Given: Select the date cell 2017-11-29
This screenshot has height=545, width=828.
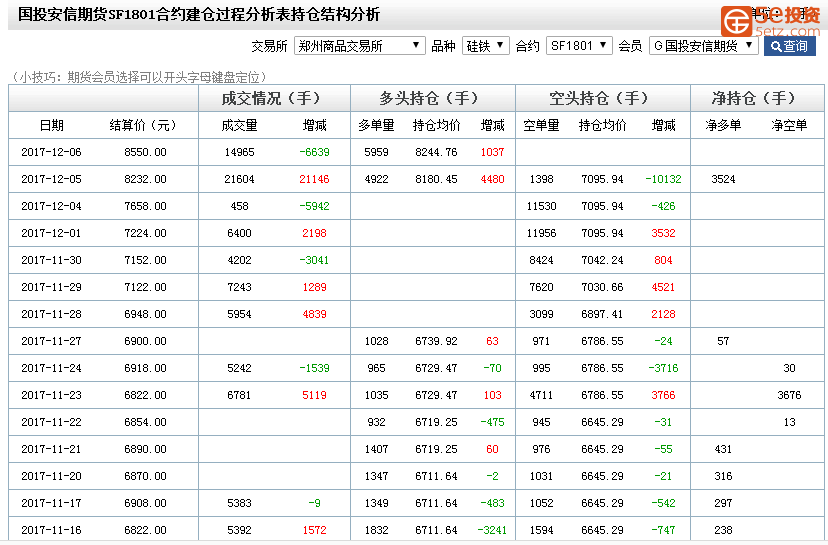Looking at the screenshot, I should [x=51, y=287].
